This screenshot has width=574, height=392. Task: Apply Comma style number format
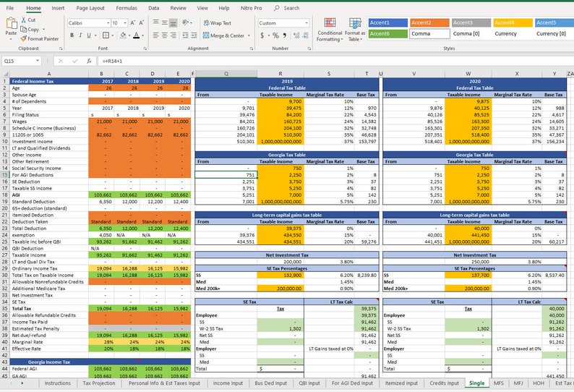tap(285, 35)
